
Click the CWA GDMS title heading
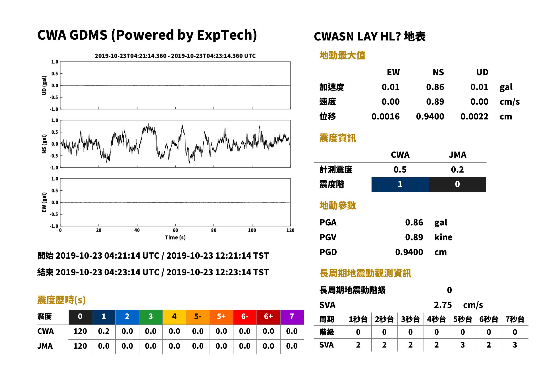tap(147, 35)
